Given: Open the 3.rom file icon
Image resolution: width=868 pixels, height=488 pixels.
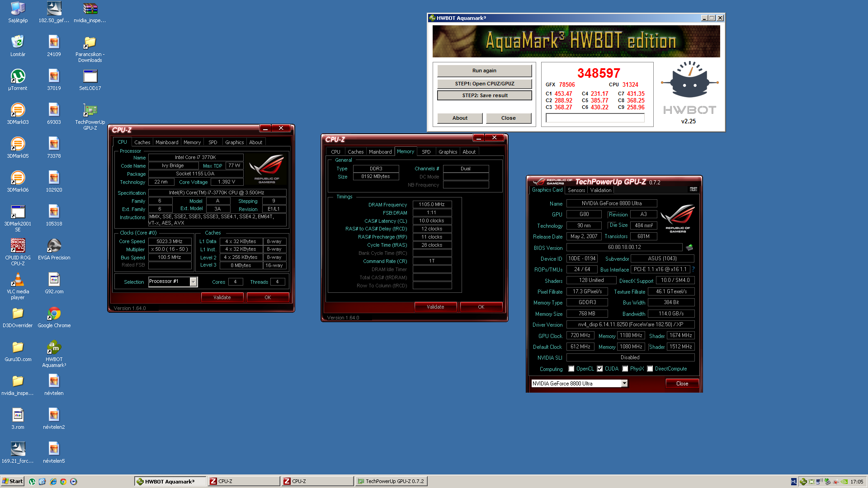Looking at the screenshot, I should (18, 418).
